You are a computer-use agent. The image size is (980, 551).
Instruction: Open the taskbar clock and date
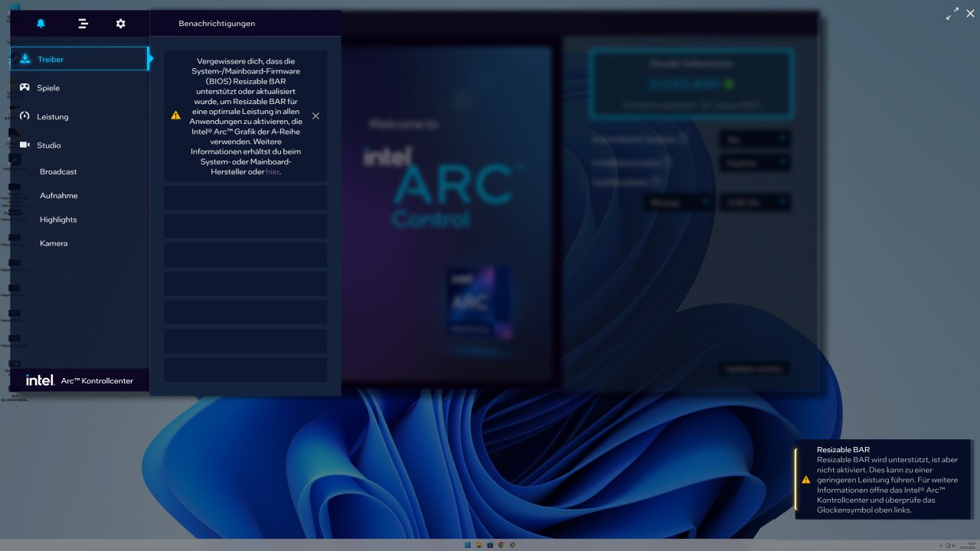coord(968,545)
